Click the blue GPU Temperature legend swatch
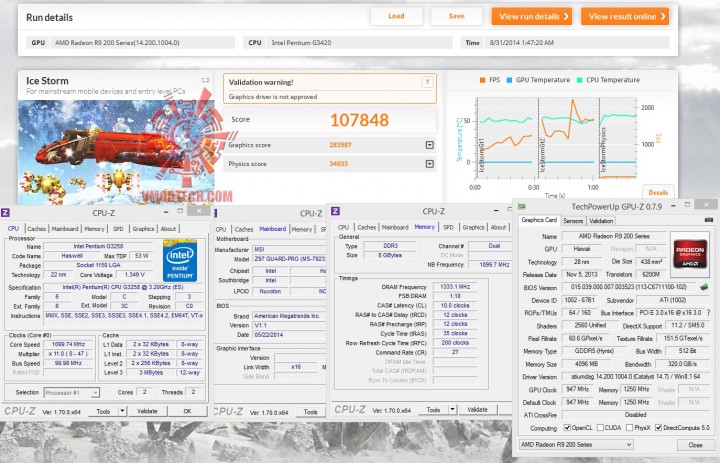This screenshot has width=720, height=463. point(509,80)
